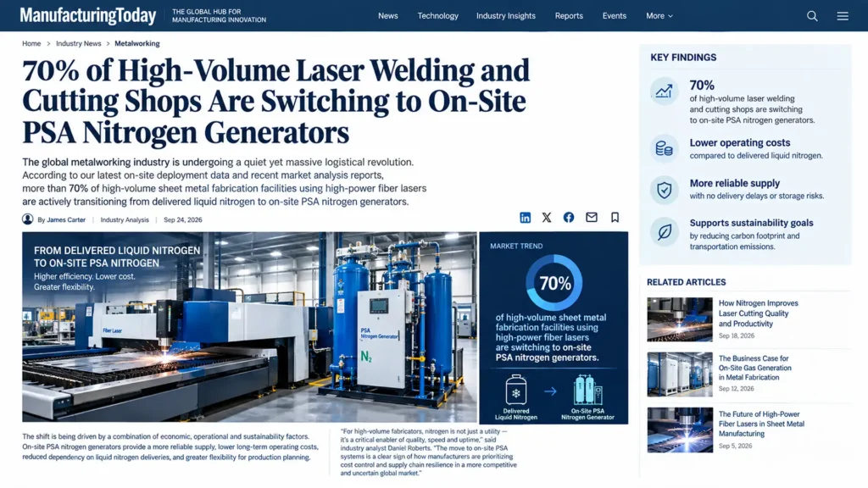Click the Sep 5, 2026 date
The height and width of the screenshot is (488, 868).
click(735, 446)
